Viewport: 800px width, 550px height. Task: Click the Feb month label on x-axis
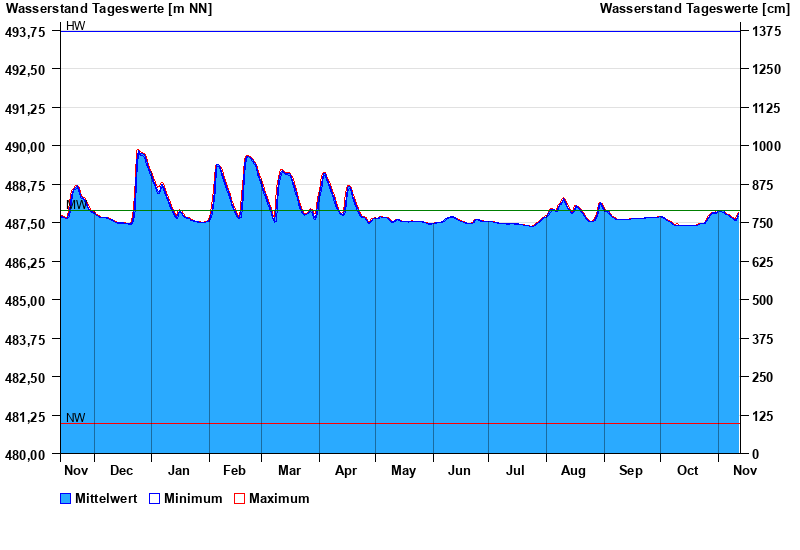(234, 471)
